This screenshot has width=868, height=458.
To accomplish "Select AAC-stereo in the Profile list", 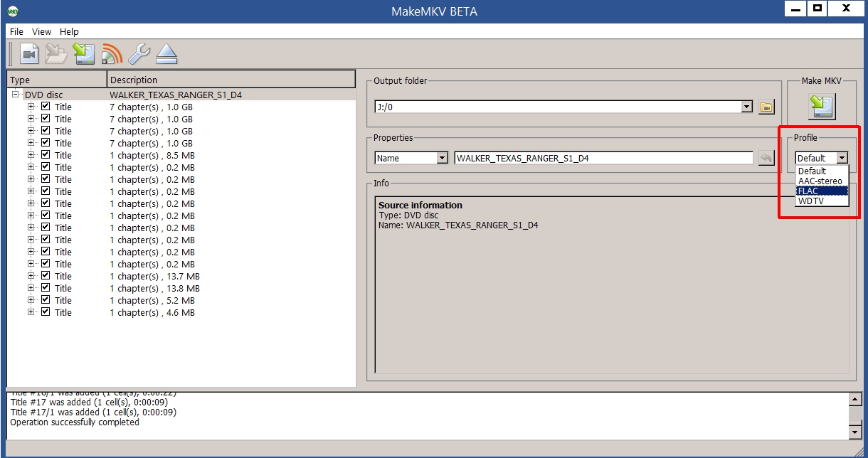I will (x=822, y=181).
